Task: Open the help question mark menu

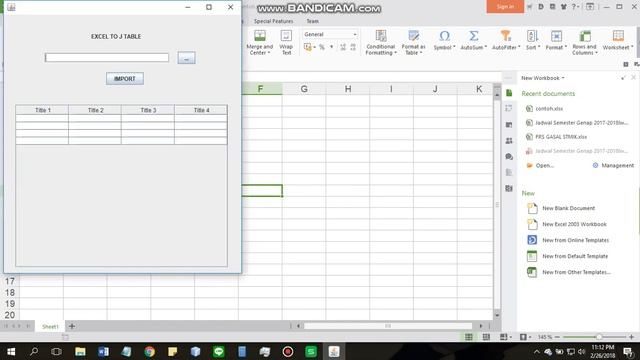Action: (574, 7)
